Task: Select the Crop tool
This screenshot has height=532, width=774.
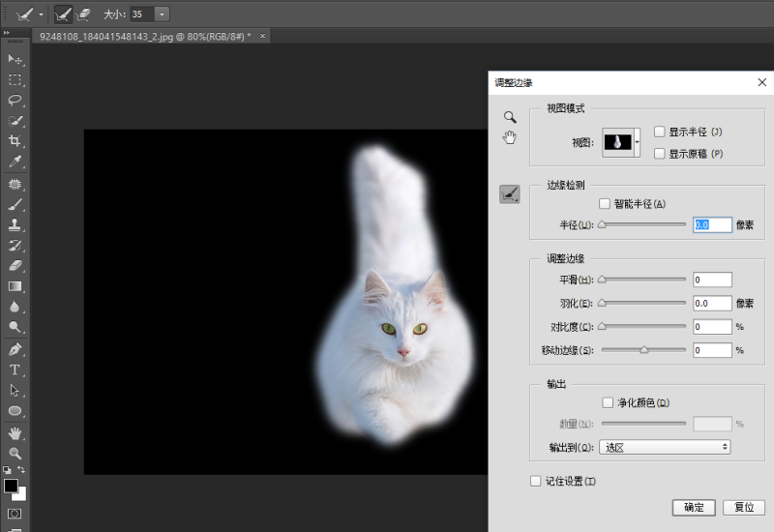Action: coord(15,141)
